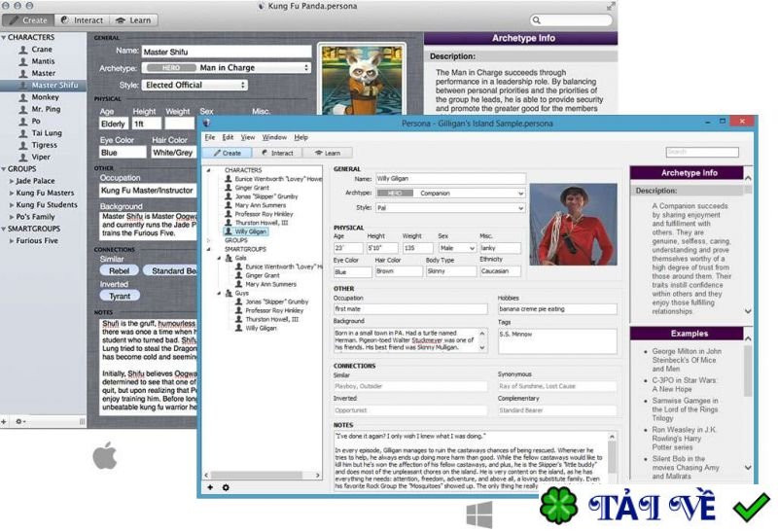Select Tai Lung character in sidebar
The width and height of the screenshot is (778, 532).
pyautogui.click(x=47, y=133)
